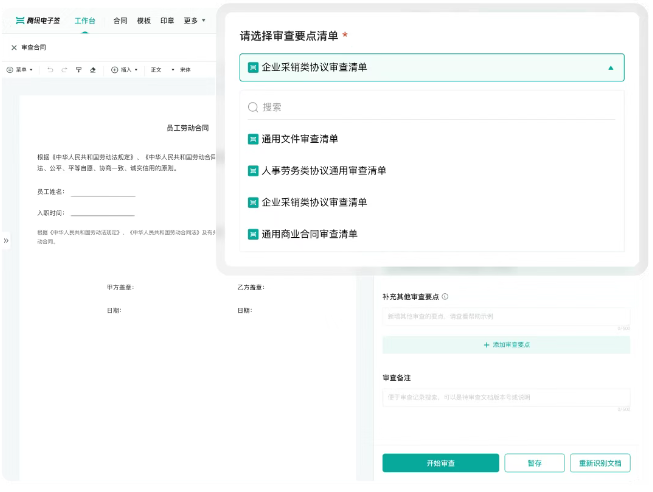
Task: Click the icon beside 通用商业合同审查清单
Action: point(253,234)
